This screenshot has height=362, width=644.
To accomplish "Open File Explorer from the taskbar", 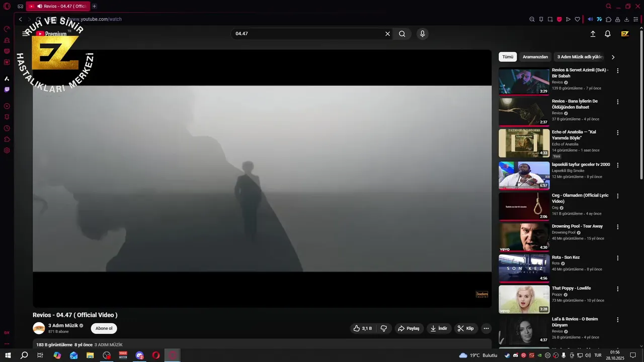I will click(x=90, y=355).
